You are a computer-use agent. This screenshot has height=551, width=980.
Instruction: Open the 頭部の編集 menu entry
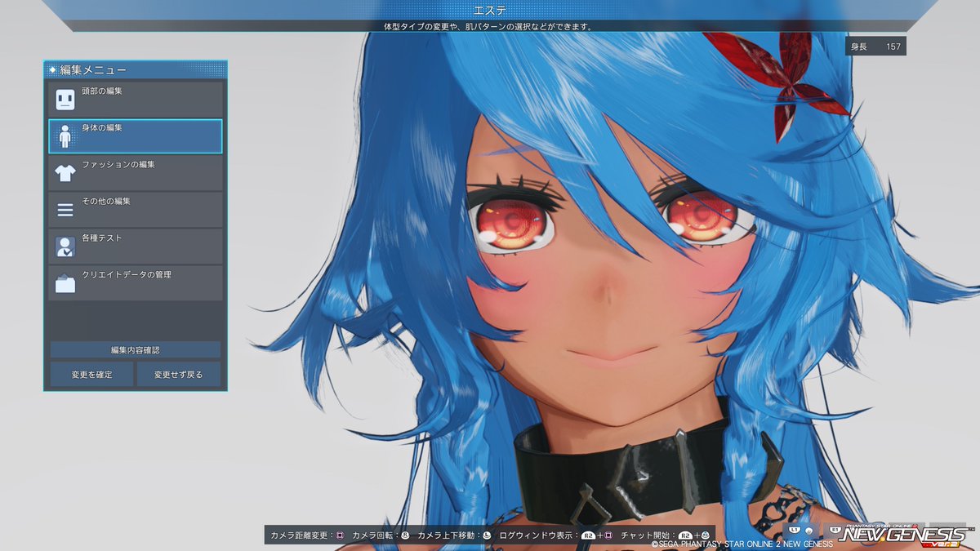136,100
